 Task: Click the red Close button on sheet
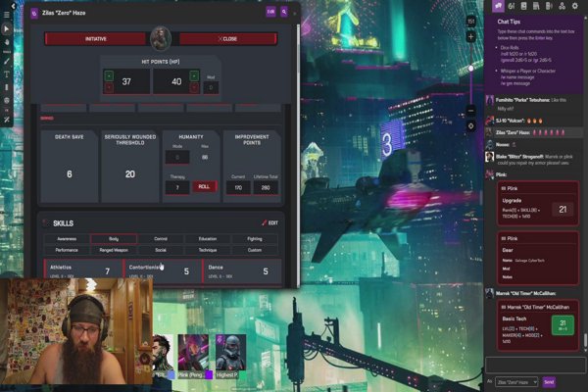pyautogui.click(x=227, y=38)
